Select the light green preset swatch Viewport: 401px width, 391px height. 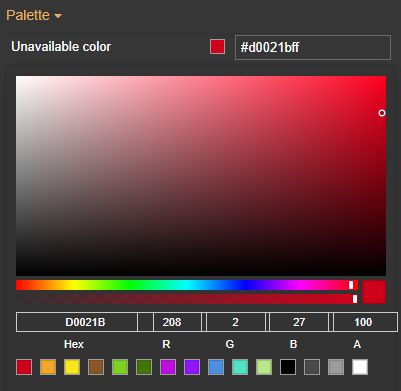[120, 367]
